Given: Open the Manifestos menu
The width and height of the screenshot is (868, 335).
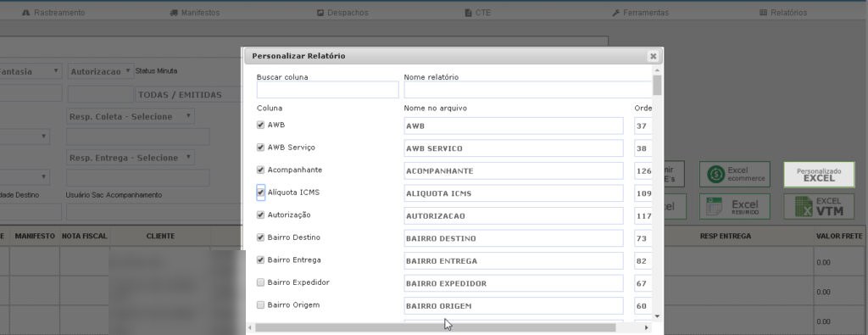Looking at the screenshot, I should point(194,13).
